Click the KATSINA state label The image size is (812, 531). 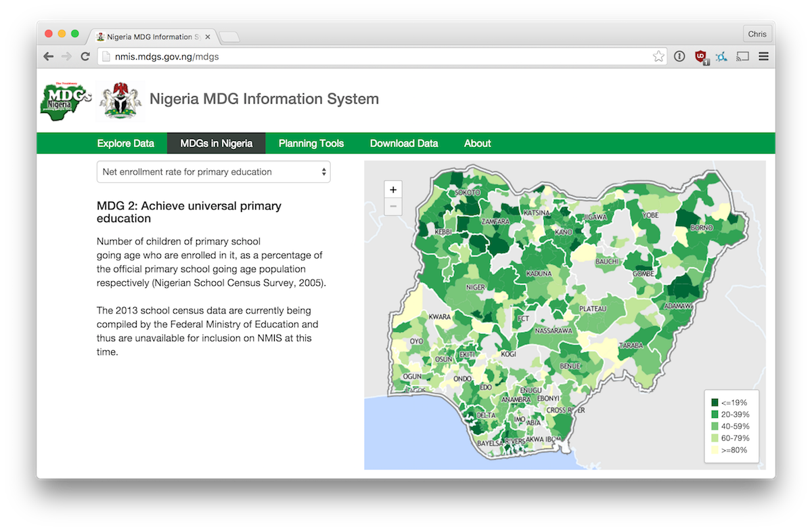(537, 213)
